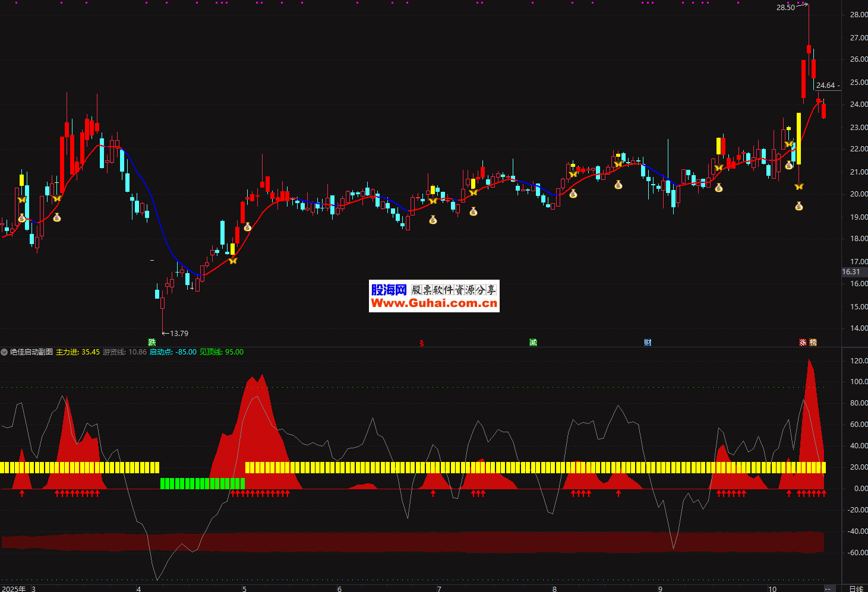Click the red 涨 event marker
The height and width of the screenshot is (592, 868).
pyautogui.click(x=803, y=342)
